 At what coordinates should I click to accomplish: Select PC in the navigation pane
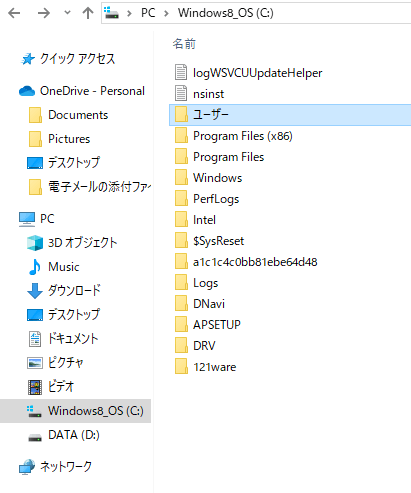47,219
